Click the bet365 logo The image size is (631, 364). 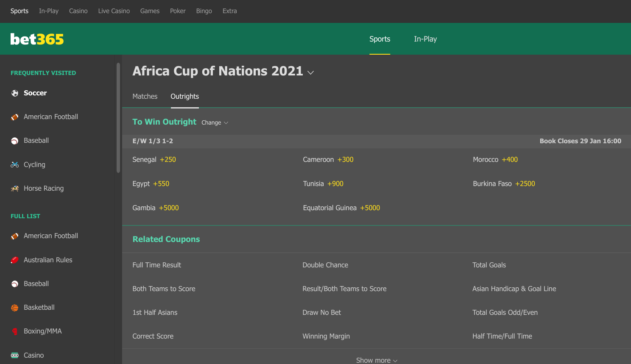[37, 39]
